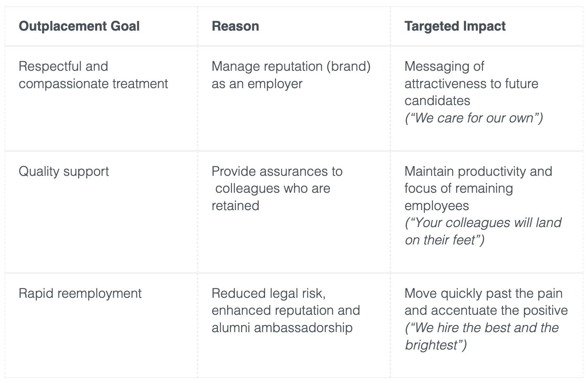Select the 'Quality support' cell text
Viewport: 588px width, 383px height.
64,171
